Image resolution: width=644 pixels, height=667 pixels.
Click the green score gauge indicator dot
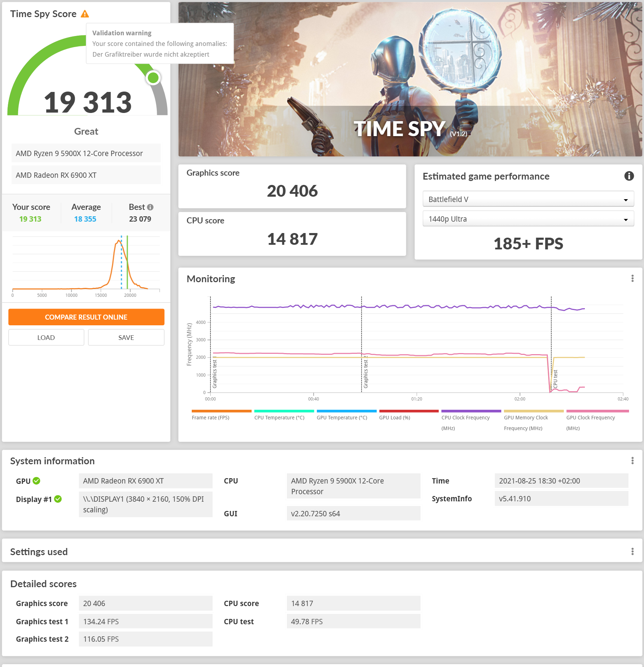click(153, 78)
